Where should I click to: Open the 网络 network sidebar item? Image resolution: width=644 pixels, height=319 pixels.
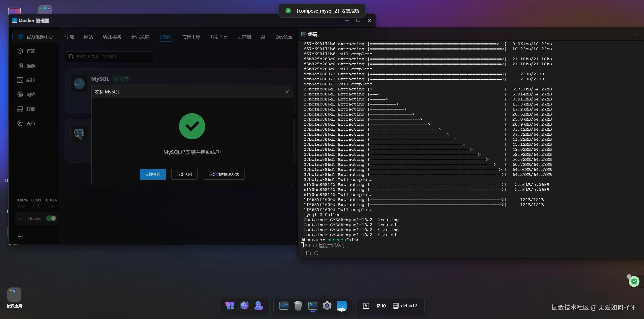coord(30,94)
